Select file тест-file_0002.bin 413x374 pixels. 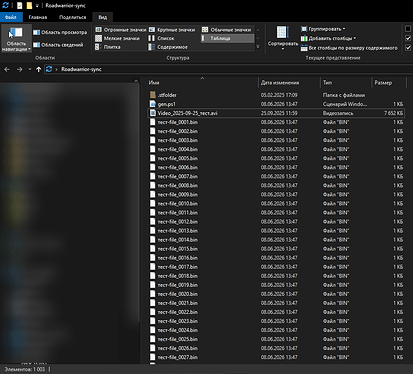click(178, 131)
